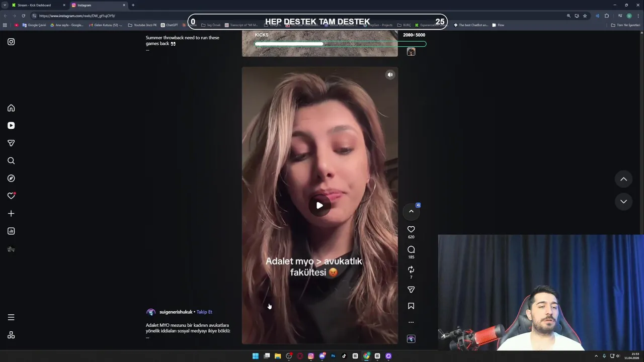The height and width of the screenshot is (362, 644).
Task: Open a new browser tab with the plus
Action: coord(133,5)
